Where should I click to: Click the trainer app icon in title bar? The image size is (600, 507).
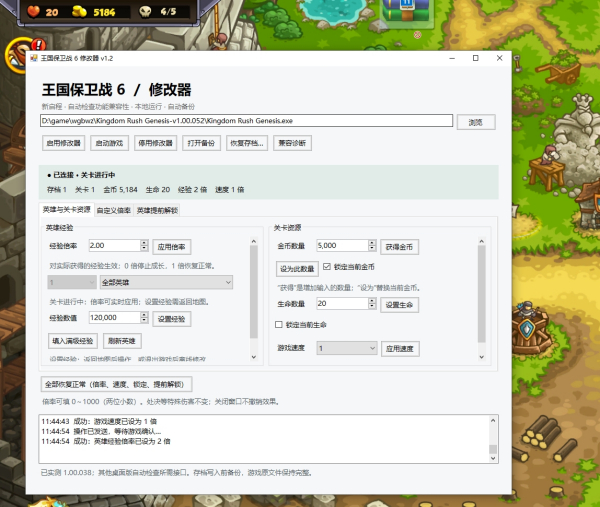[34, 58]
